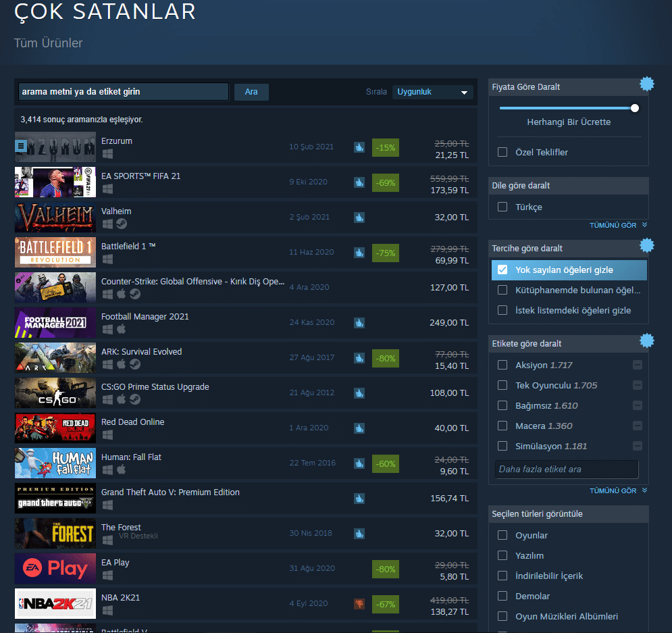Click the review icon for ARK: Survival Evolved

359,358
